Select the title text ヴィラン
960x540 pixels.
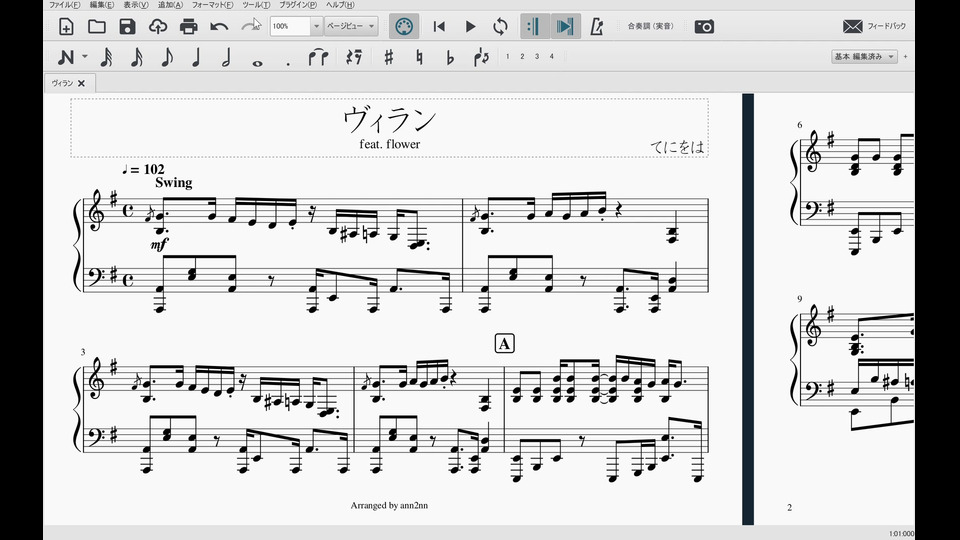tap(389, 119)
